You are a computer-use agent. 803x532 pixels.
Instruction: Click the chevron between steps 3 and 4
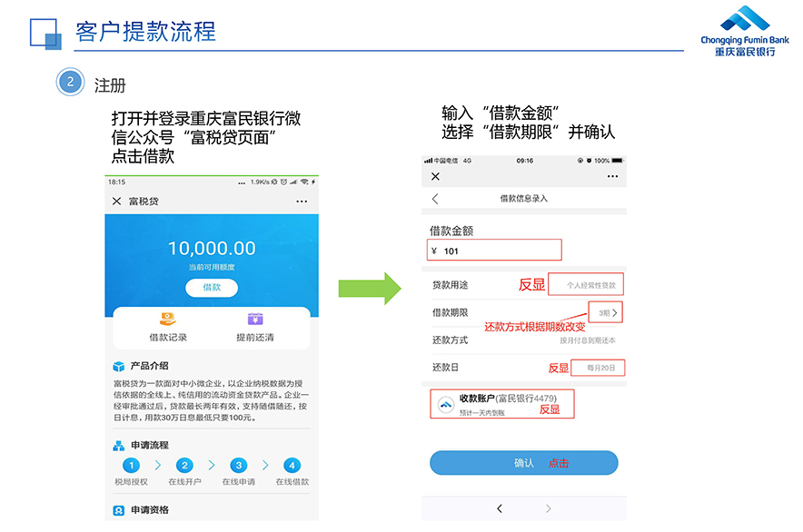click(265, 465)
